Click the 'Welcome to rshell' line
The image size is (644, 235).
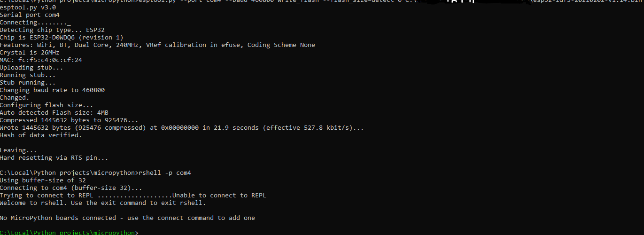[103, 203]
